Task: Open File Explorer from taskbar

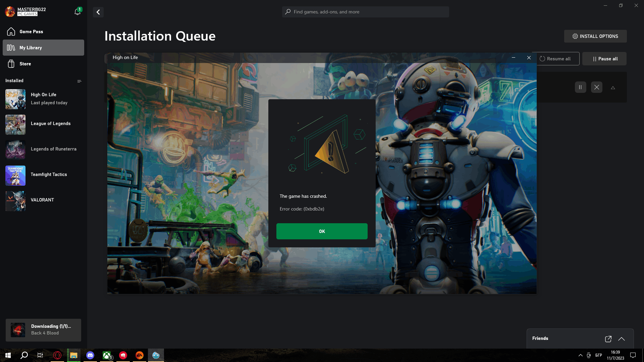Action: 74,355
